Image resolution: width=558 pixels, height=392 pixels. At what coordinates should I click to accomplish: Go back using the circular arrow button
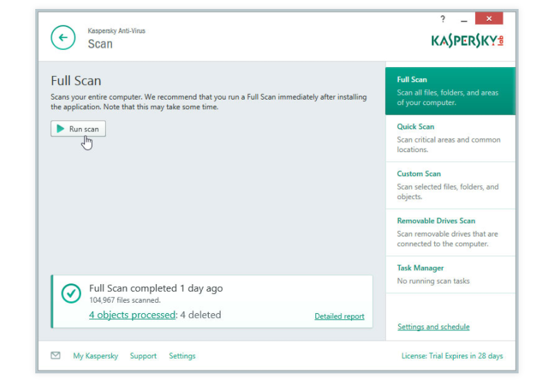[63, 37]
